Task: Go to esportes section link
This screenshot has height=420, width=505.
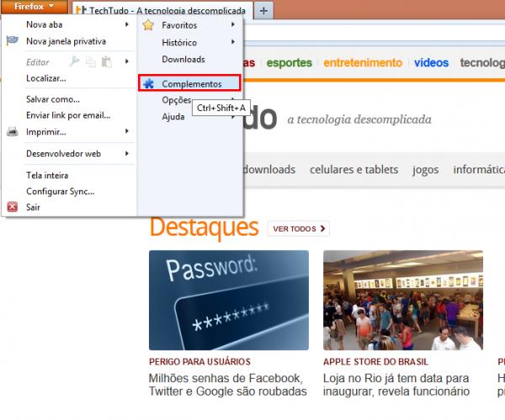Action: pos(290,62)
